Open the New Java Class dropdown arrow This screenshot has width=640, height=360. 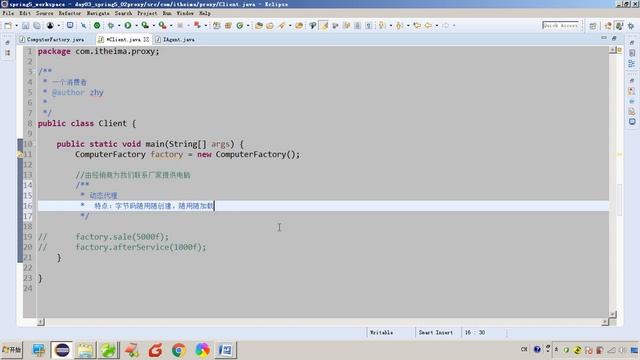click(x=248, y=26)
